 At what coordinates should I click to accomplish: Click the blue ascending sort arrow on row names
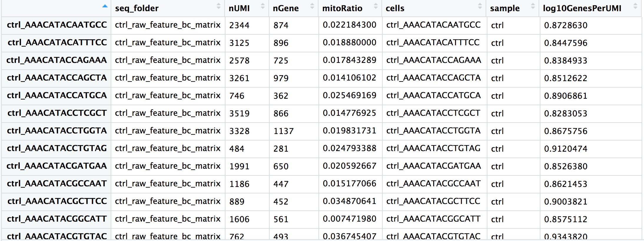tap(105, 6)
